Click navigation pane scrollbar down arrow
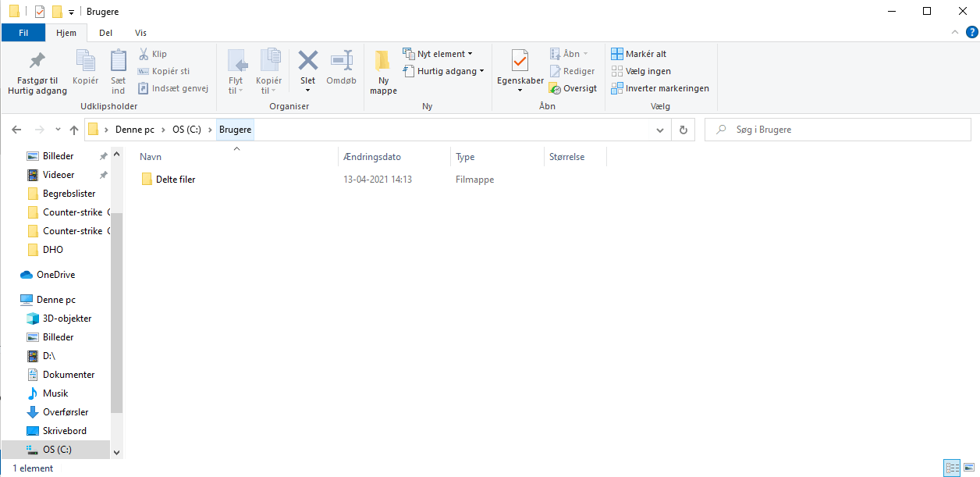This screenshot has width=980, height=477. (117, 452)
